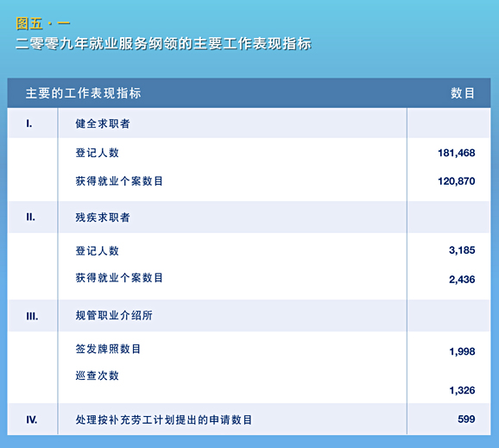Click the row label 巡查次数
The image size is (499, 448).
pos(98,375)
